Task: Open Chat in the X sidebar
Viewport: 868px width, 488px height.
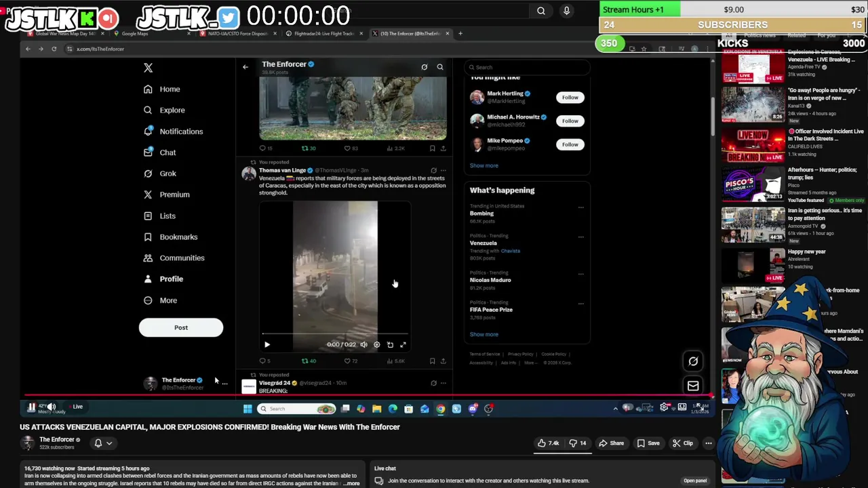Action: click(x=159, y=152)
